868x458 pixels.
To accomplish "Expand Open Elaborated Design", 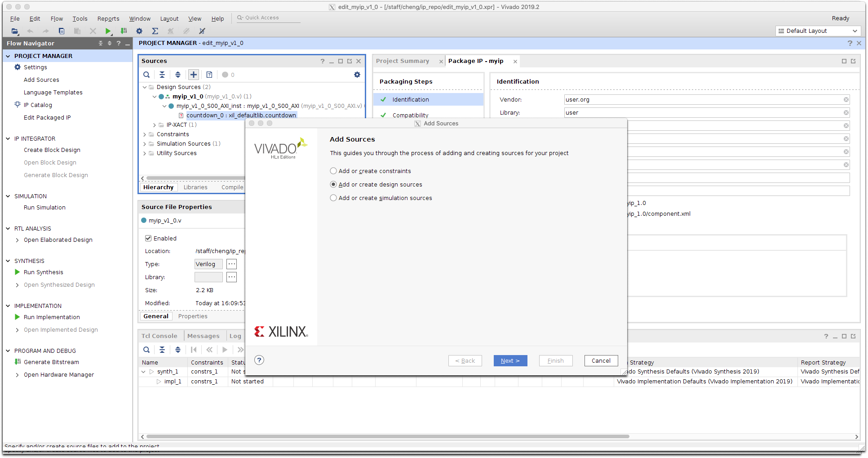I will point(18,240).
